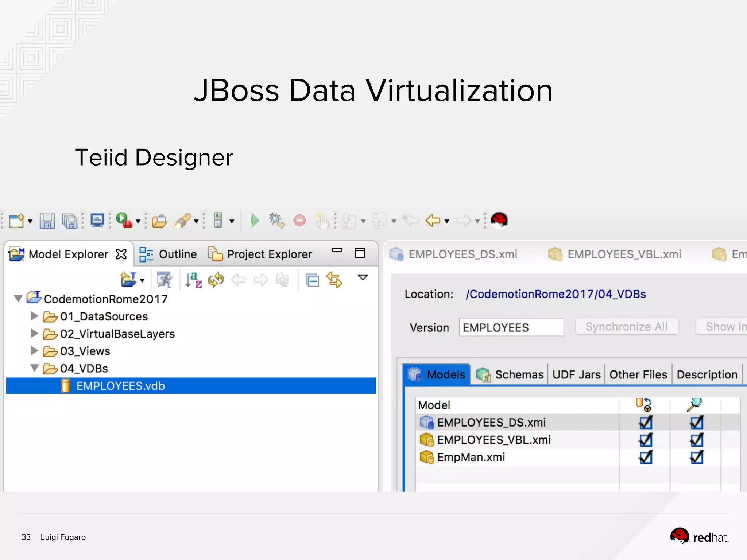Viewport: 747px width, 560px height.
Task: Select the EMPLOYEES_VBL.xmi model row
Action: pos(578,440)
